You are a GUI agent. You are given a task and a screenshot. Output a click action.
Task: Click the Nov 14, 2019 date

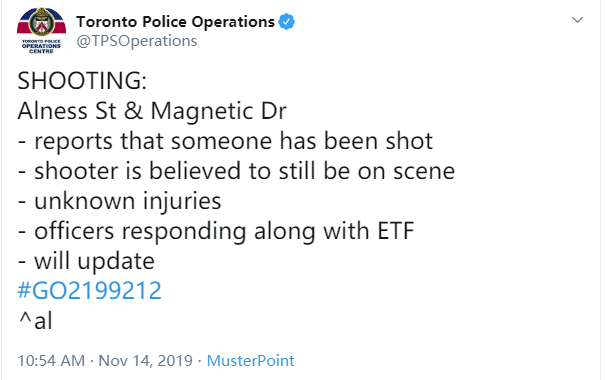145,361
